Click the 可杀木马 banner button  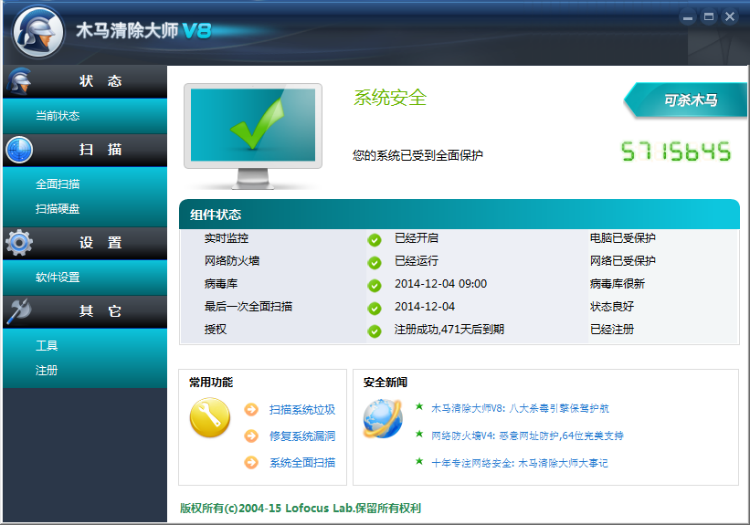pos(688,101)
